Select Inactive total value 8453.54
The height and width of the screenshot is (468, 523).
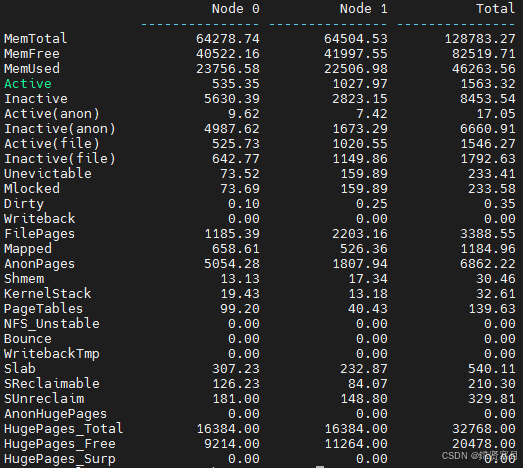(x=488, y=99)
